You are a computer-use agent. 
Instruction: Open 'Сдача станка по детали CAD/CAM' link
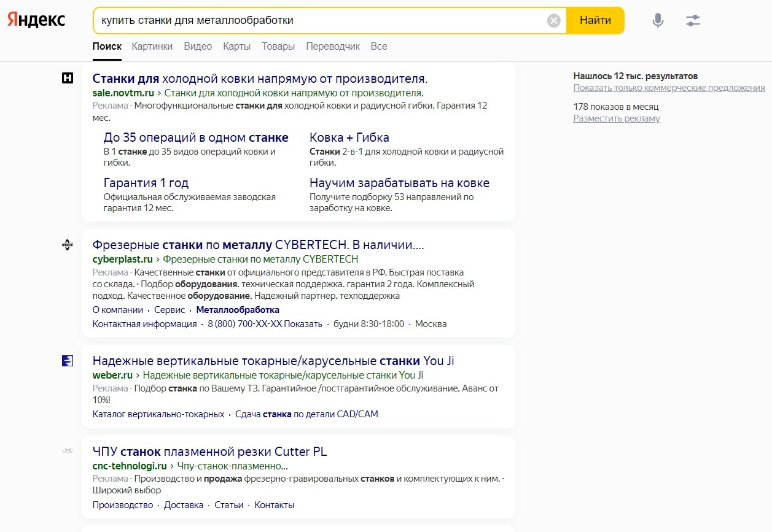pyautogui.click(x=306, y=414)
